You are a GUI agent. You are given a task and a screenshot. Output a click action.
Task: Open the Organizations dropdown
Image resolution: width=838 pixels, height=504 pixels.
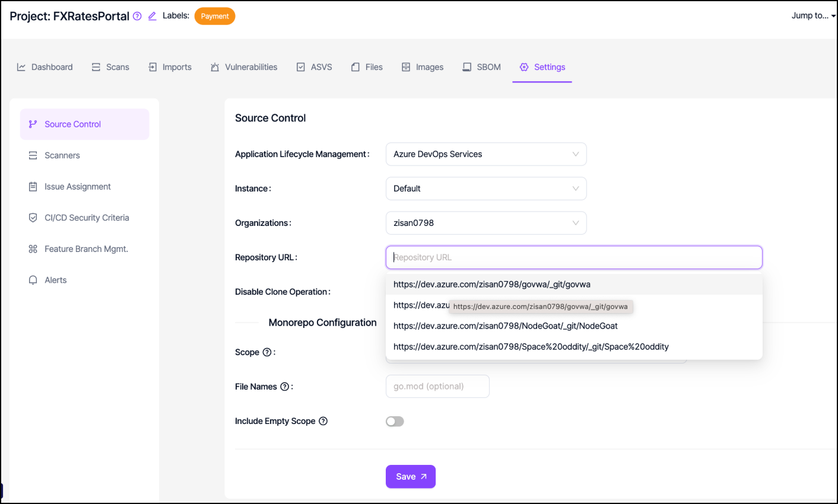485,223
